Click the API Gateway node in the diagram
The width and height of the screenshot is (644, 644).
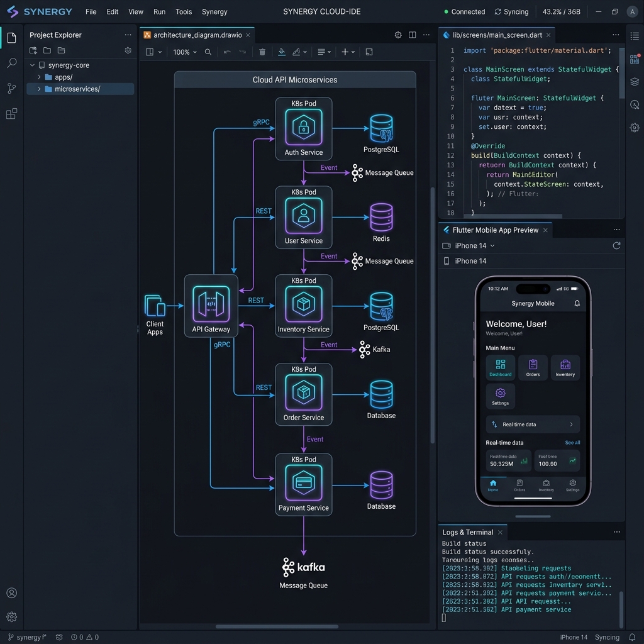click(x=211, y=306)
